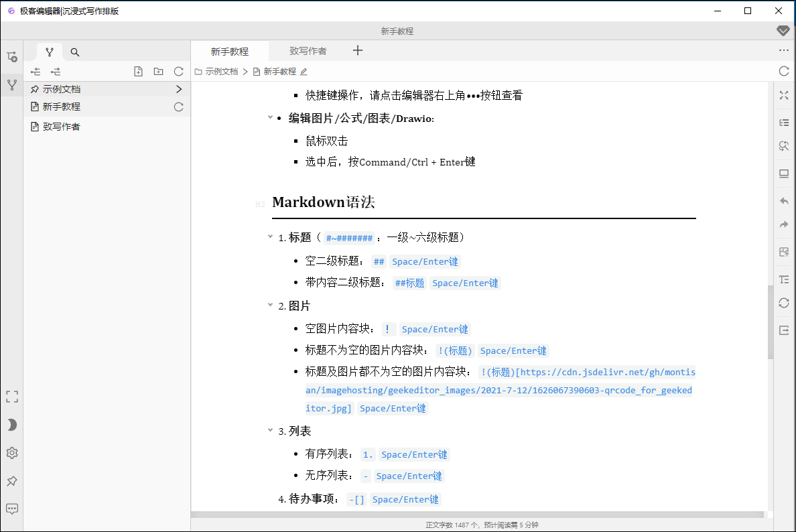
Task: Select the file tree tab icon
Action: [x=49, y=52]
